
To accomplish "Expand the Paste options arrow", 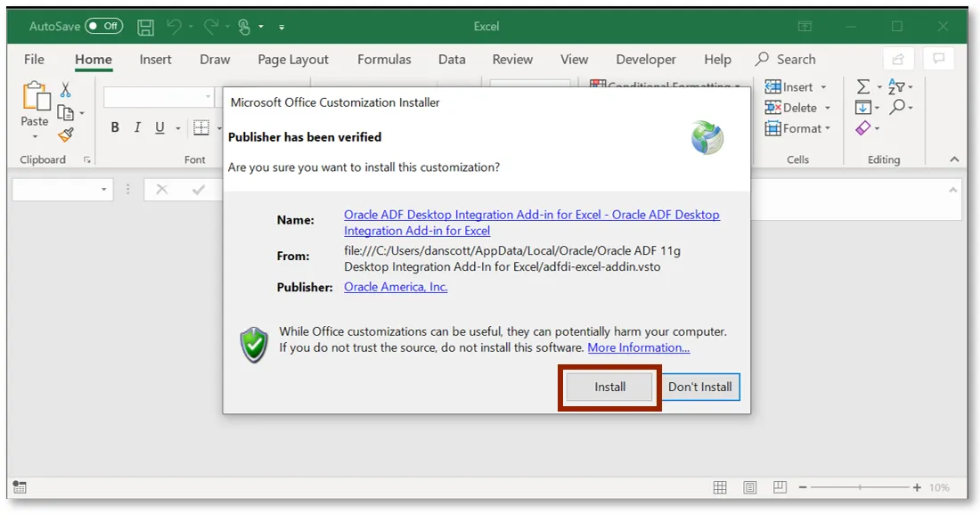I will click(x=35, y=137).
